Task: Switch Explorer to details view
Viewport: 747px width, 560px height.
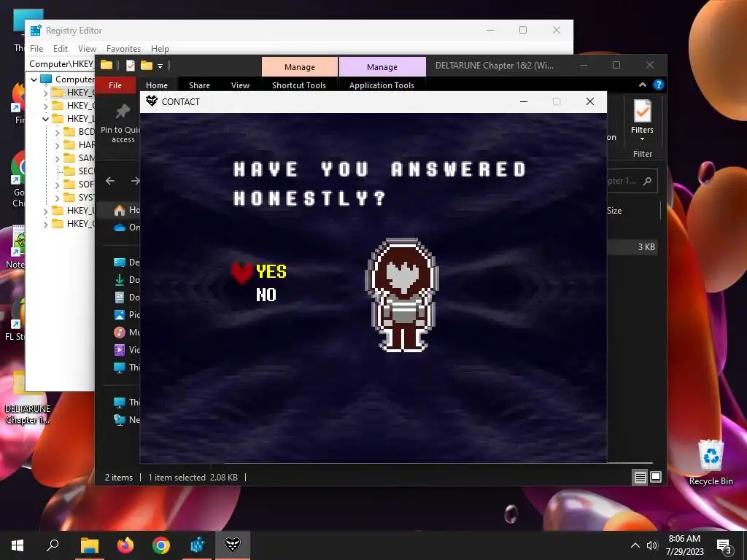Action: tap(640, 477)
